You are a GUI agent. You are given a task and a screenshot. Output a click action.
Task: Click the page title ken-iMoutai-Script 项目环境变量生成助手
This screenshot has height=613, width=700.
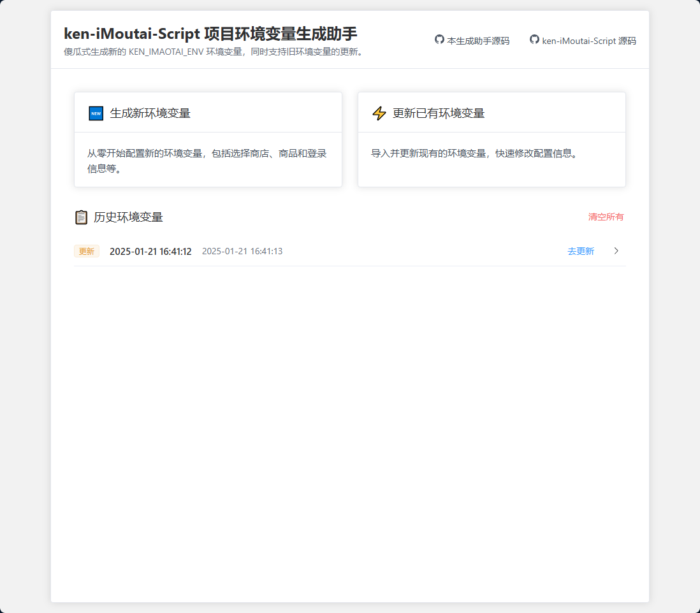coord(210,34)
